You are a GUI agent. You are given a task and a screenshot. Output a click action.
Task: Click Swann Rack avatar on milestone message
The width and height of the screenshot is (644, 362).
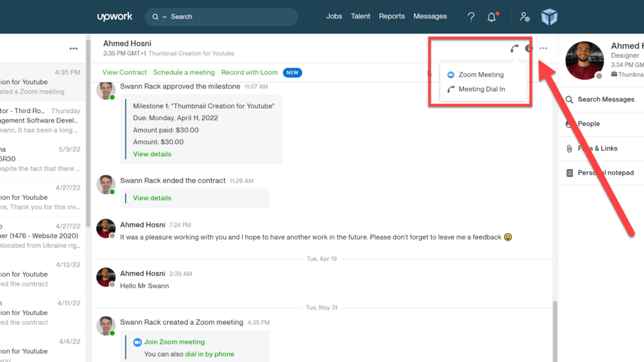tap(106, 90)
